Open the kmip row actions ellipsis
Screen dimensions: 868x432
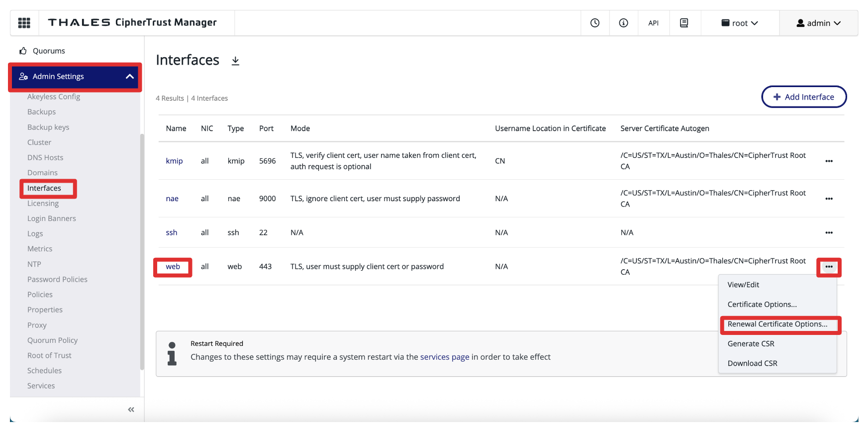(x=829, y=161)
